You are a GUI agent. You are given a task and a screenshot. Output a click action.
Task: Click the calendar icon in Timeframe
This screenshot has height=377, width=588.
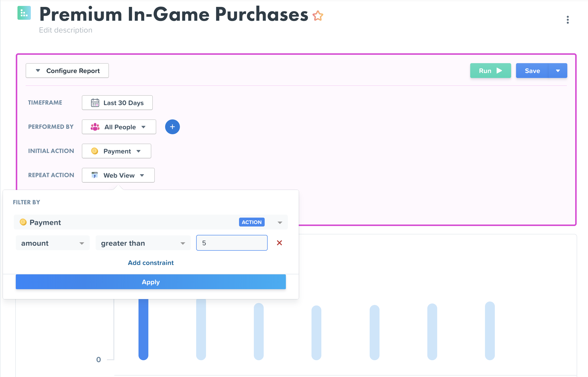(x=95, y=103)
